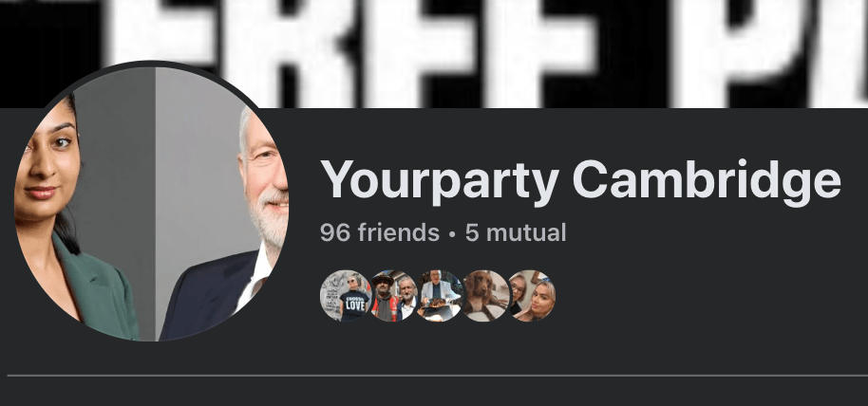View the 5 mutual friends link

point(516,232)
